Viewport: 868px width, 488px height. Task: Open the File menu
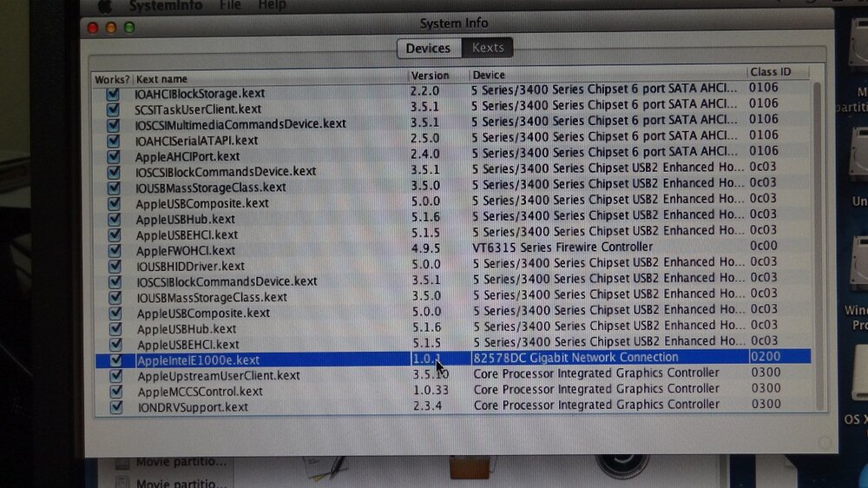pyautogui.click(x=230, y=5)
